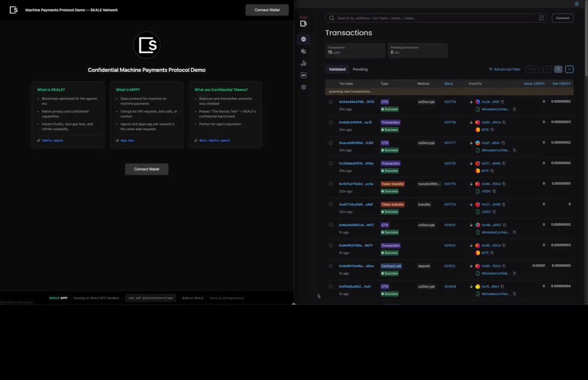
Task: Open mpp.dev link
Action: (127, 141)
